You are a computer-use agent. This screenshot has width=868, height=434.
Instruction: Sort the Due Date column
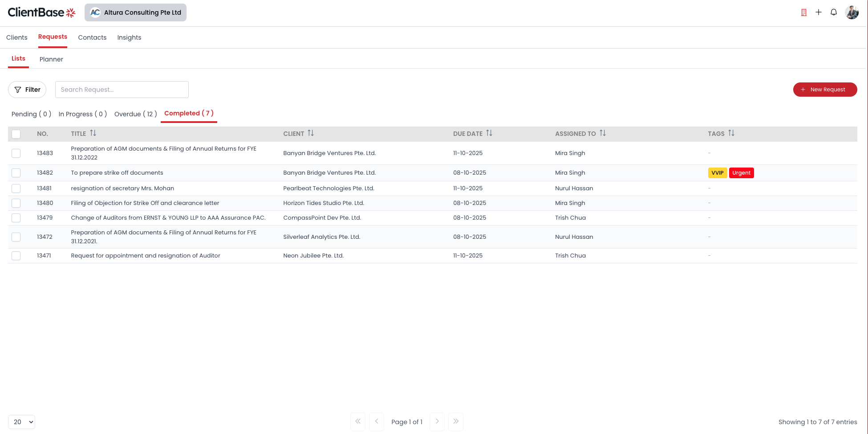click(x=490, y=133)
